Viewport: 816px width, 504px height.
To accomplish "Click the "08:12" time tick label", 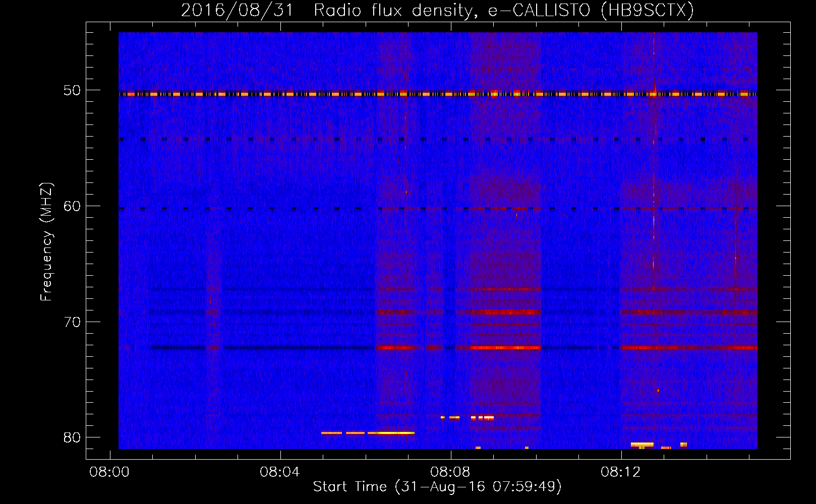I will click(620, 472).
